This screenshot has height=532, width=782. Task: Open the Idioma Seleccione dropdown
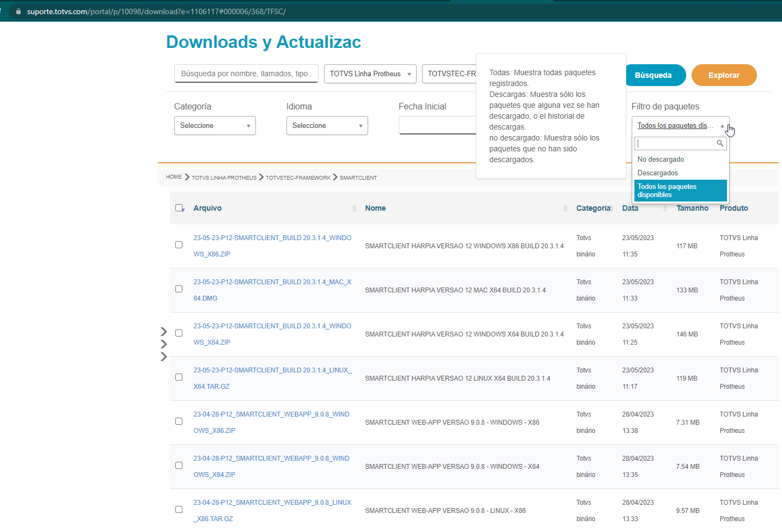pos(327,125)
